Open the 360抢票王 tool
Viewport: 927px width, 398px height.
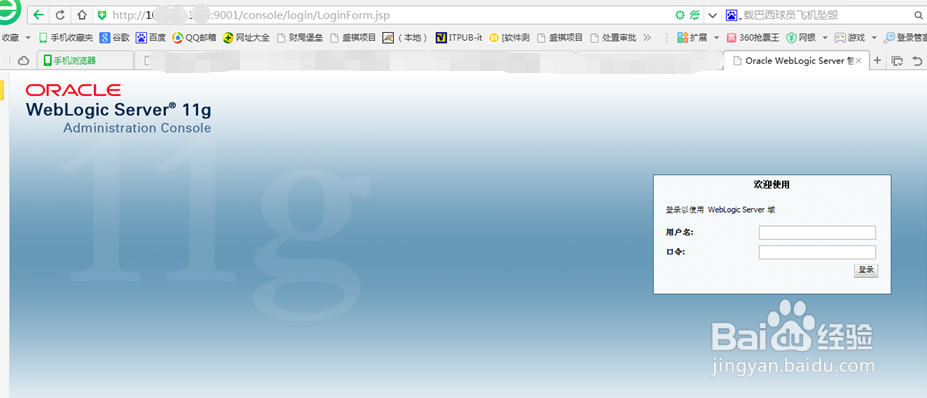tap(753, 38)
